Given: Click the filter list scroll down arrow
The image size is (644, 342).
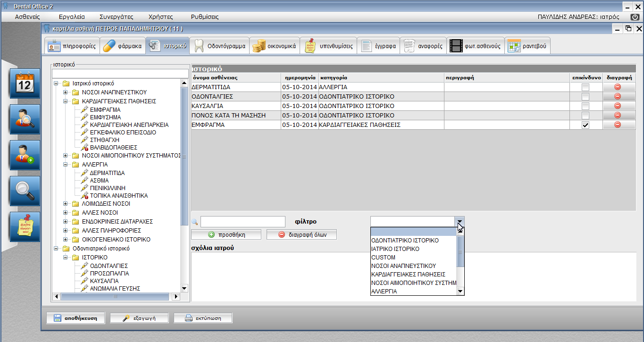Looking at the screenshot, I should click(x=460, y=292).
